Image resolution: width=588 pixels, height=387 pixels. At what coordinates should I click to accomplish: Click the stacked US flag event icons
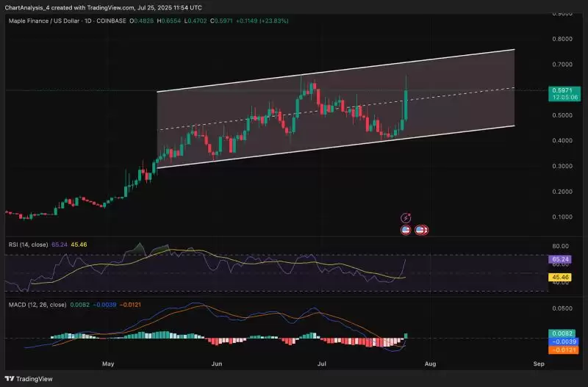click(x=422, y=230)
